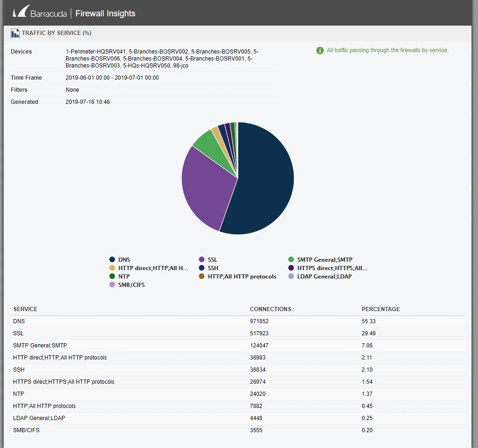478x448 pixels.
Task: Click the Barracuda wave logo
Action: [x=21, y=11]
